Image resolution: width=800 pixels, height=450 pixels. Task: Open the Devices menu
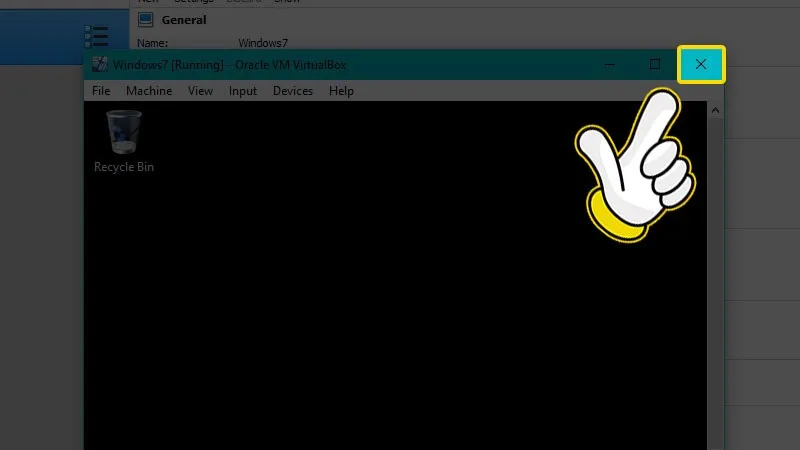tap(293, 91)
